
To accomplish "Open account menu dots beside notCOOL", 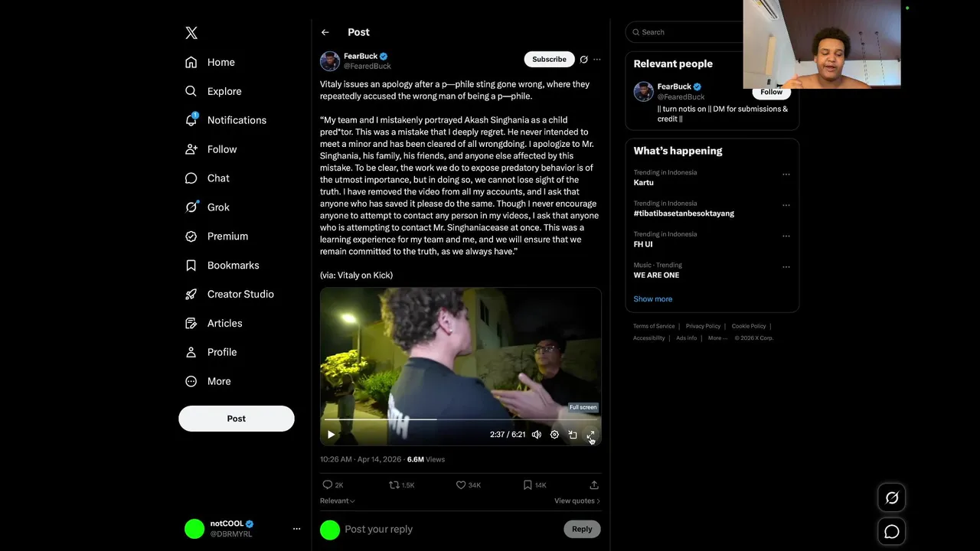I will click(297, 529).
